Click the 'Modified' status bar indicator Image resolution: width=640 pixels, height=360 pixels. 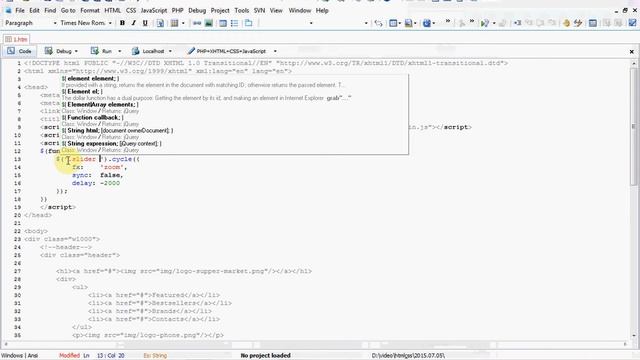pyautogui.click(x=69, y=356)
